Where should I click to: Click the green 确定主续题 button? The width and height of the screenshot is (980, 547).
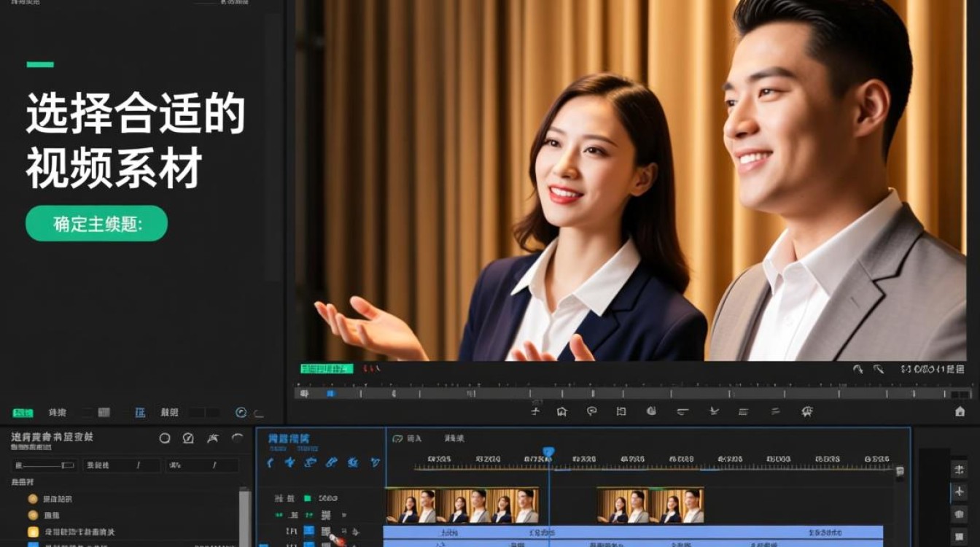point(96,223)
